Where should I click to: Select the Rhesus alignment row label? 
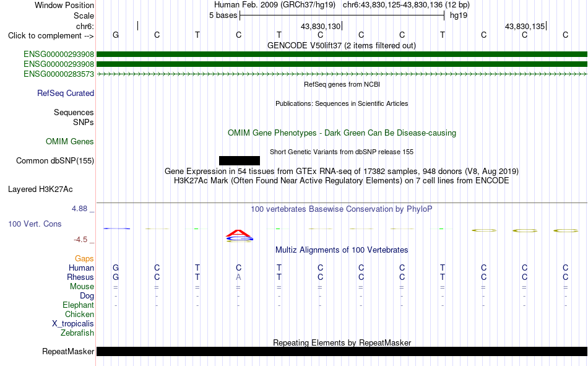(80, 277)
